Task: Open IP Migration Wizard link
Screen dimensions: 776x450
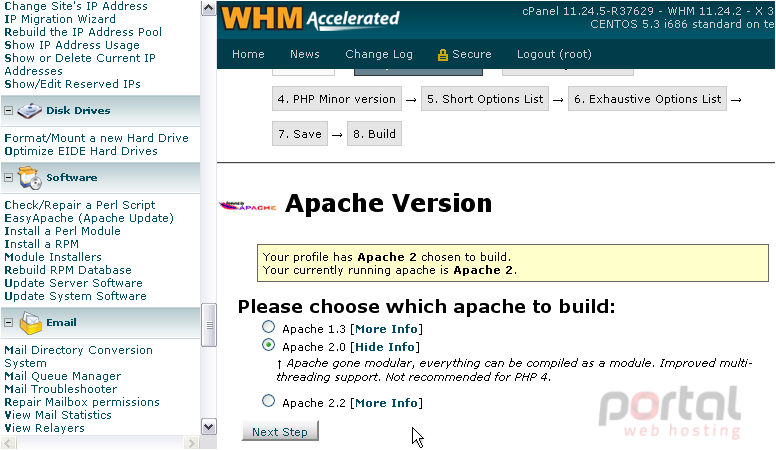Action: pyautogui.click(x=60, y=19)
